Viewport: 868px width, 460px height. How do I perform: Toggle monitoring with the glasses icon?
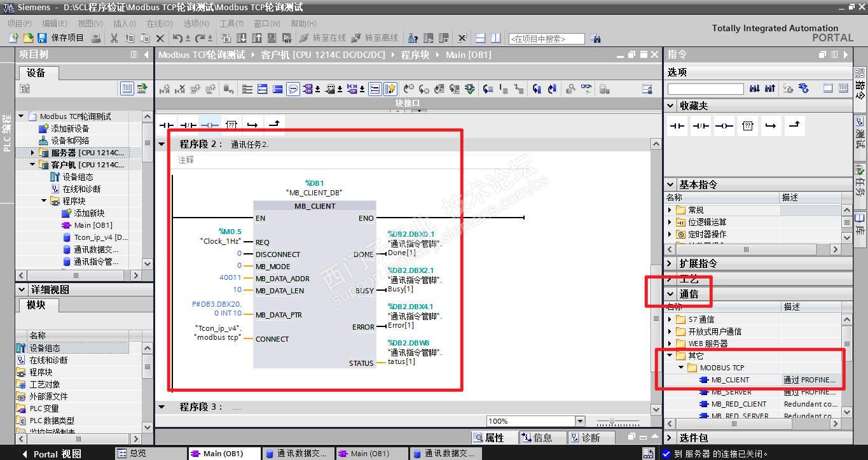[586, 89]
